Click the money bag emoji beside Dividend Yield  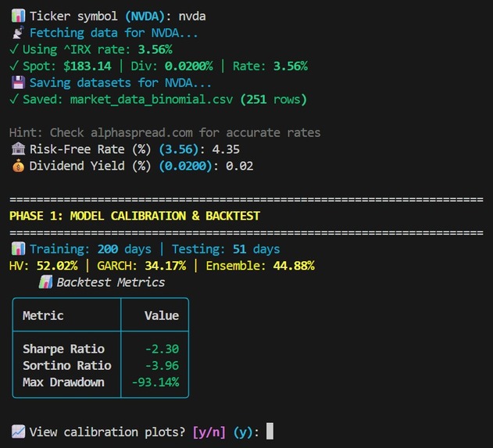coord(18,166)
